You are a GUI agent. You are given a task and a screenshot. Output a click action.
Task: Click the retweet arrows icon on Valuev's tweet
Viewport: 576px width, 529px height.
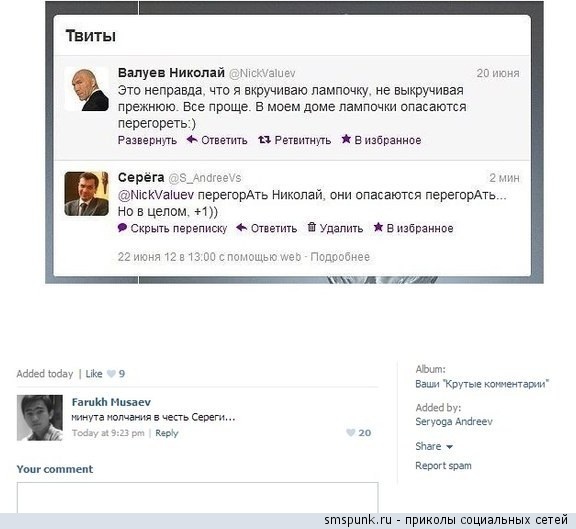click(x=264, y=140)
